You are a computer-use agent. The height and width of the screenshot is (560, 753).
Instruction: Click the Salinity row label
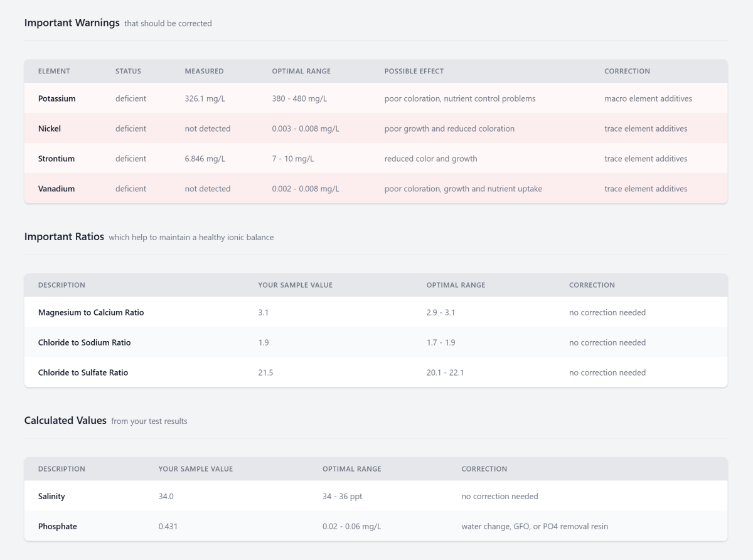coord(51,496)
